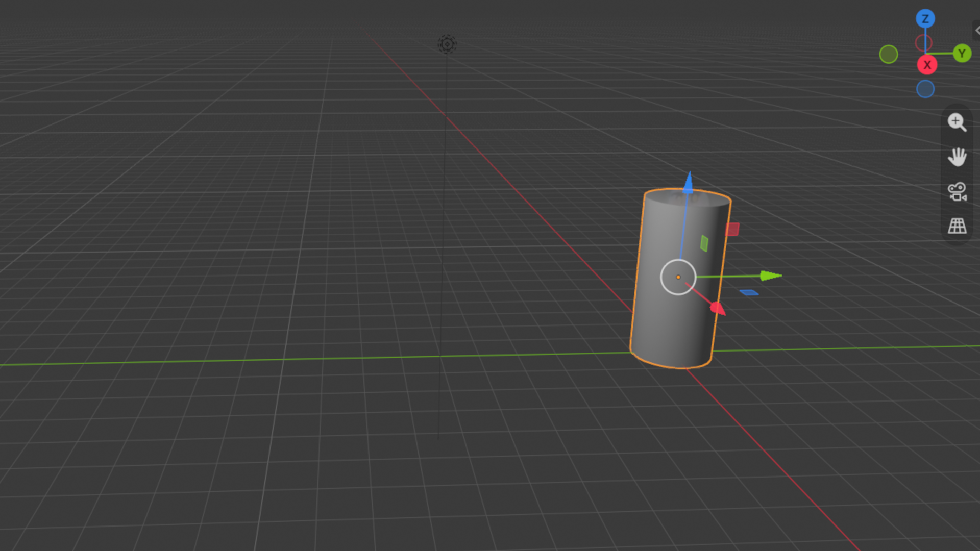The width and height of the screenshot is (980, 551).
Task: Toggle perspective/orthographic grid icon
Action: [x=957, y=226]
